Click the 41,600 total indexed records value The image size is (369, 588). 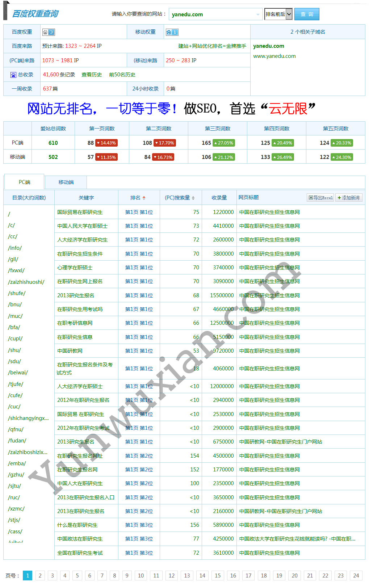pos(51,75)
